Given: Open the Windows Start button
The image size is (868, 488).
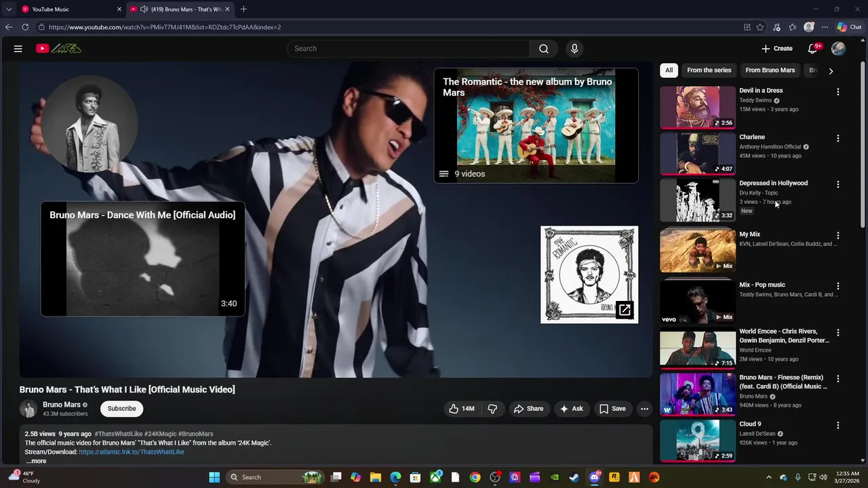Looking at the screenshot, I should (214, 477).
